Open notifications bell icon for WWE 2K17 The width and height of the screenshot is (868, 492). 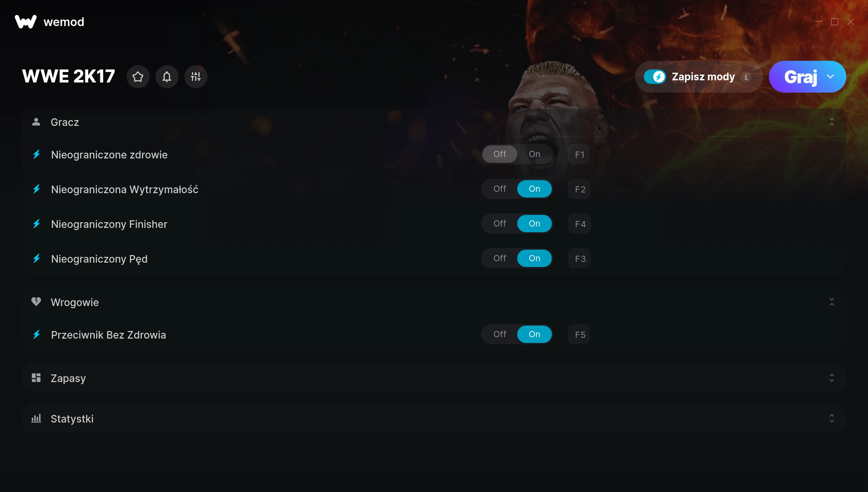pos(167,77)
